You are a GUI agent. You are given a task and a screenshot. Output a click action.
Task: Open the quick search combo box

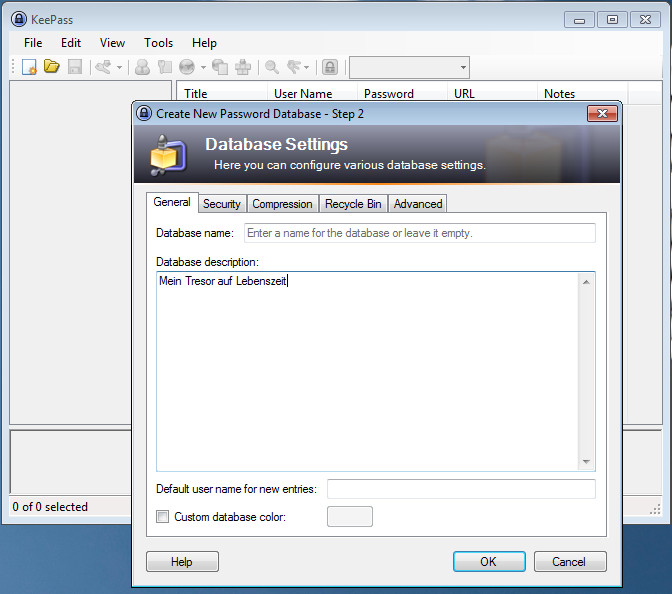(409, 67)
